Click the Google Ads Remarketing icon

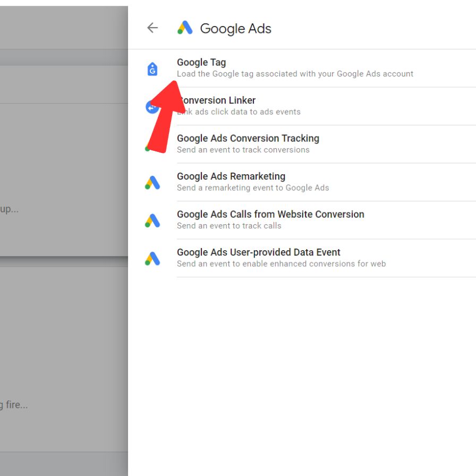tap(152, 183)
